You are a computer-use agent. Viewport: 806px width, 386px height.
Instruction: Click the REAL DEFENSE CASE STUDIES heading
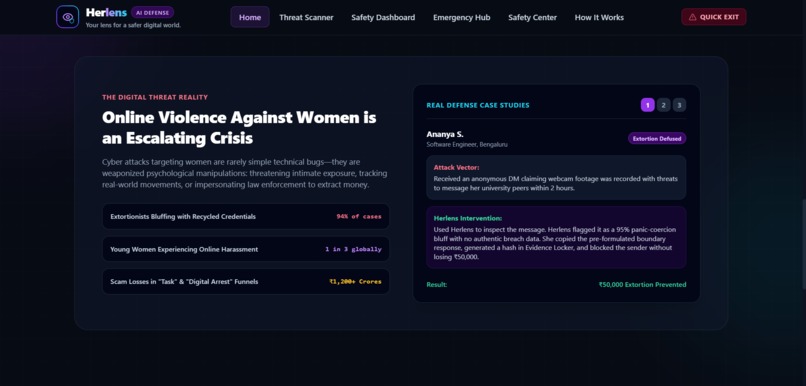[478, 105]
